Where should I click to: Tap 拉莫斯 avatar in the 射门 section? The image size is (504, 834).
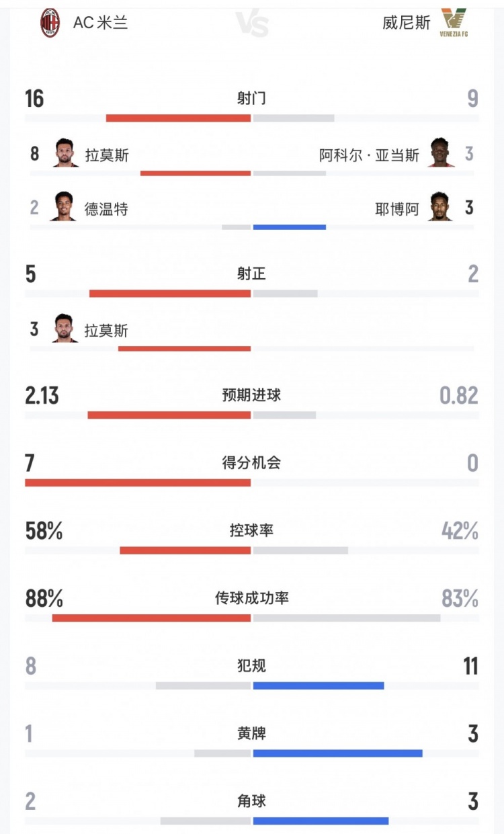tap(65, 154)
